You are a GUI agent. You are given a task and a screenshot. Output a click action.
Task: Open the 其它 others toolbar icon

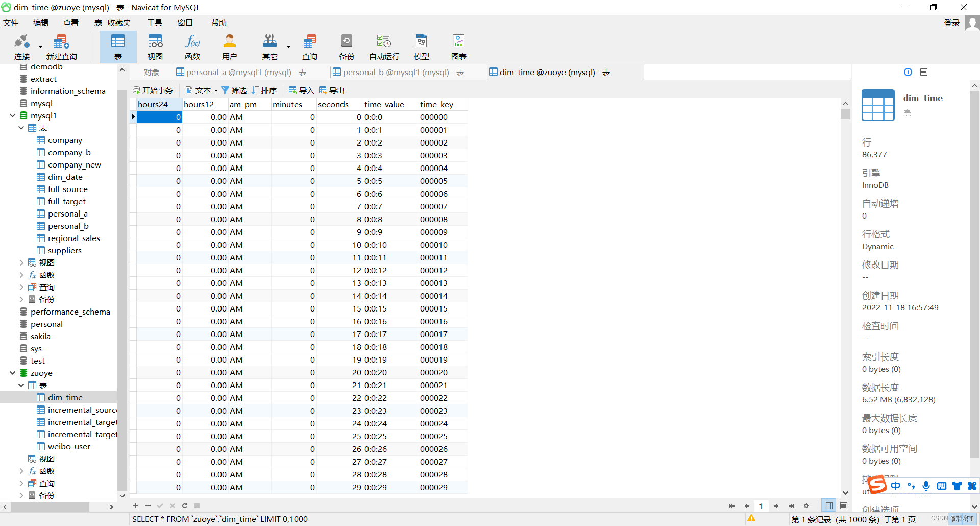(x=269, y=47)
